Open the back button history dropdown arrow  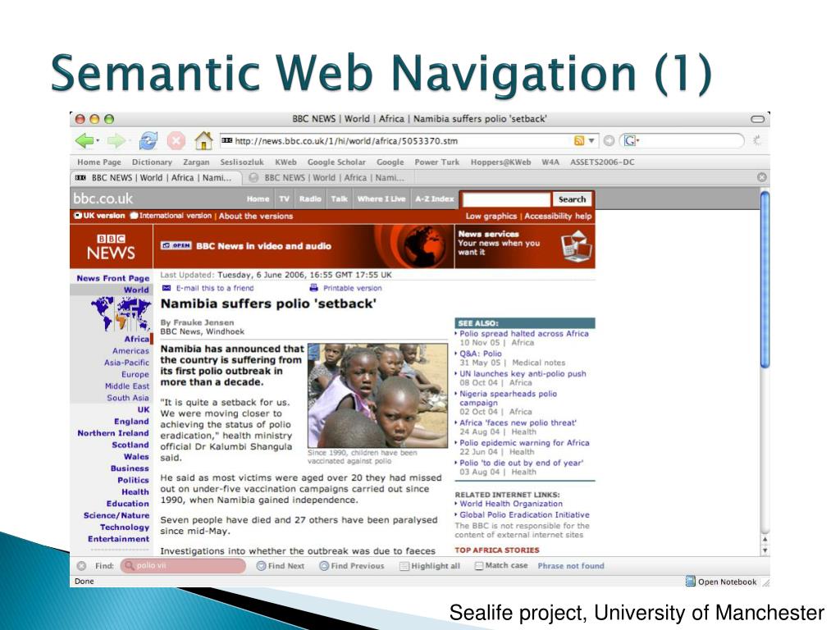click(x=98, y=141)
